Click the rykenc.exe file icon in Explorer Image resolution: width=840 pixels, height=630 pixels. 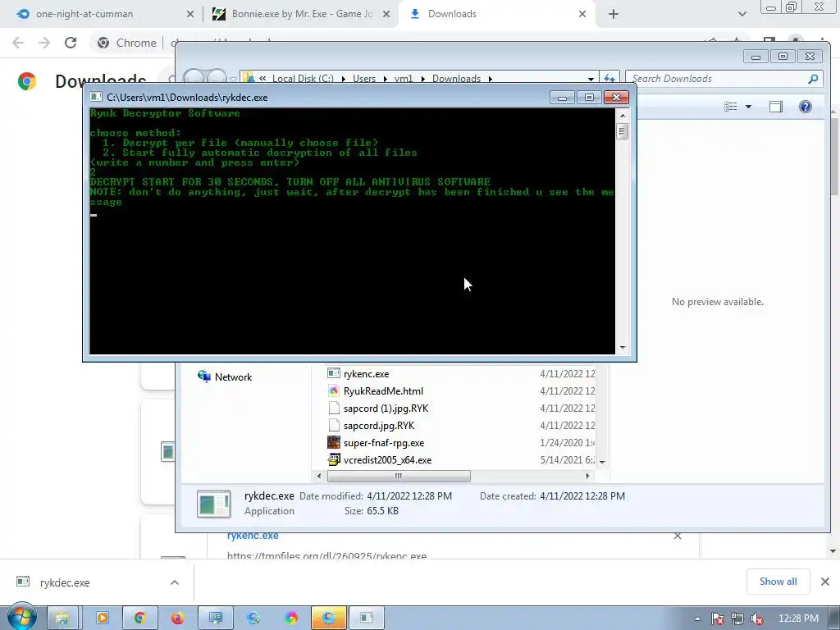(x=334, y=373)
